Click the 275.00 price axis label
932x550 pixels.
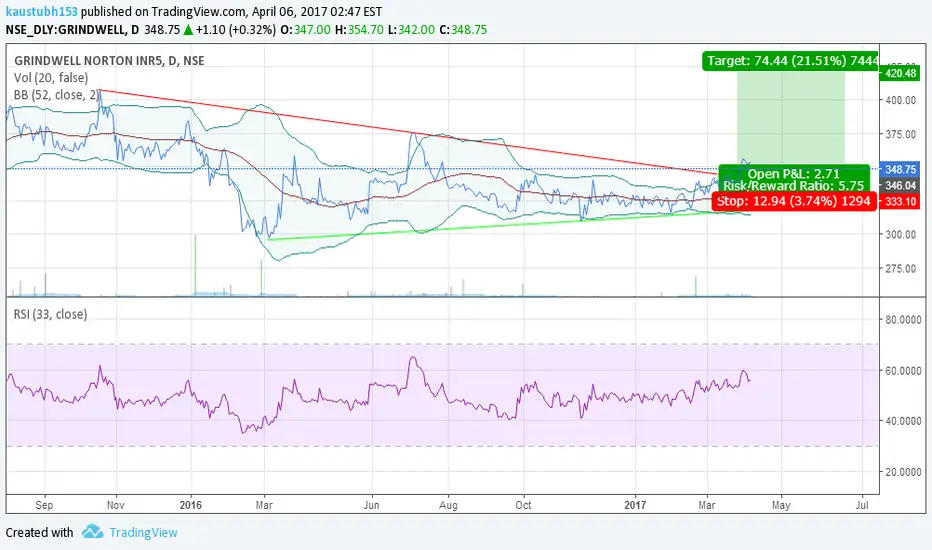click(900, 269)
